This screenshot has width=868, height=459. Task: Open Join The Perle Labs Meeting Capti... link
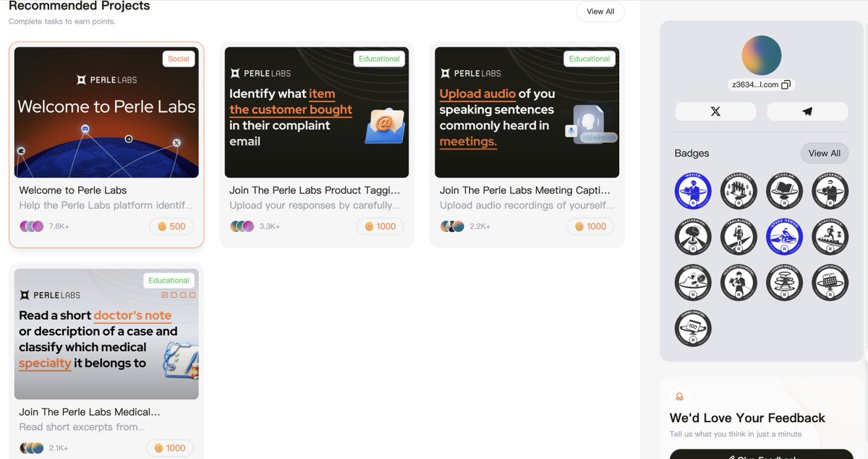coord(525,190)
